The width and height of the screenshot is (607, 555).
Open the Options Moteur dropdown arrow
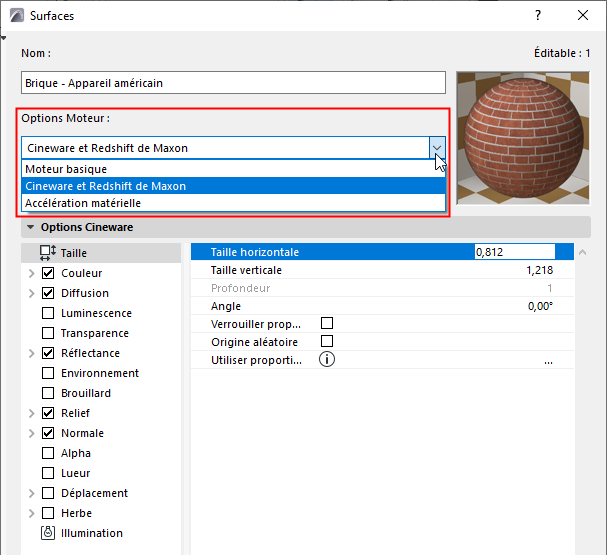click(437, 148)
